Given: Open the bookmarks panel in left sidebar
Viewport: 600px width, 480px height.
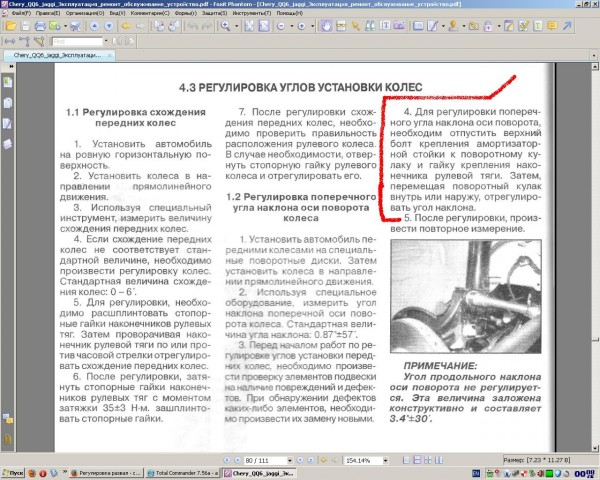Looking at the screenshot, I should pos(8,82).
